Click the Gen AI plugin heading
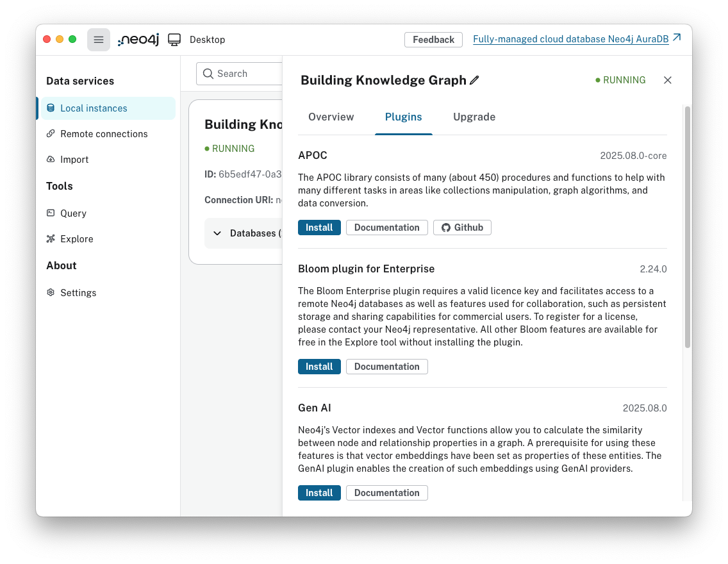Image resolution: width=728 pixels, height=564 pixels. click(314, 408)
